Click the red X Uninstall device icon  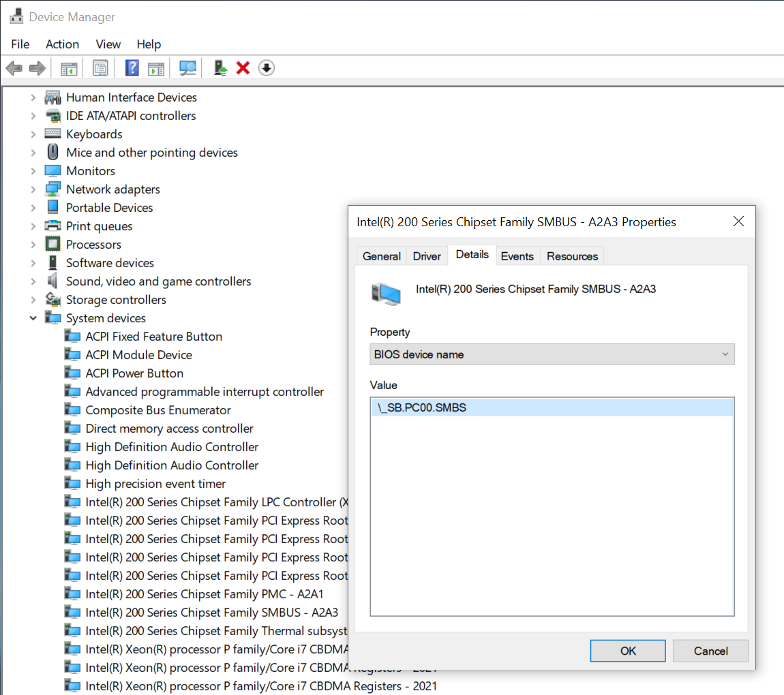tap(243, 68)
